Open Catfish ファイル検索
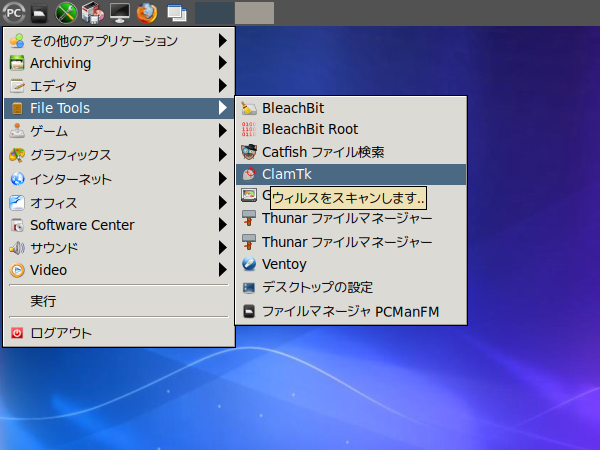The image size is (600, 450). point(351,152)
